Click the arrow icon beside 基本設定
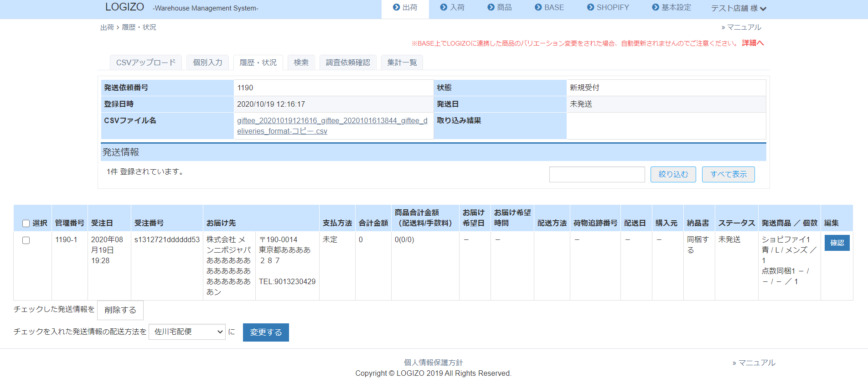 point(656,7)
